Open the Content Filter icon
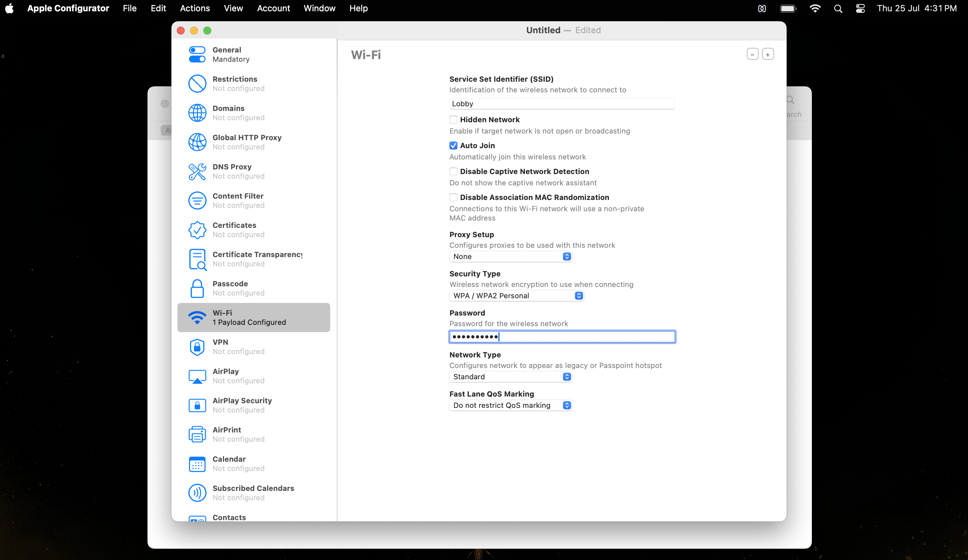The image size is (968, 560). 197,201
